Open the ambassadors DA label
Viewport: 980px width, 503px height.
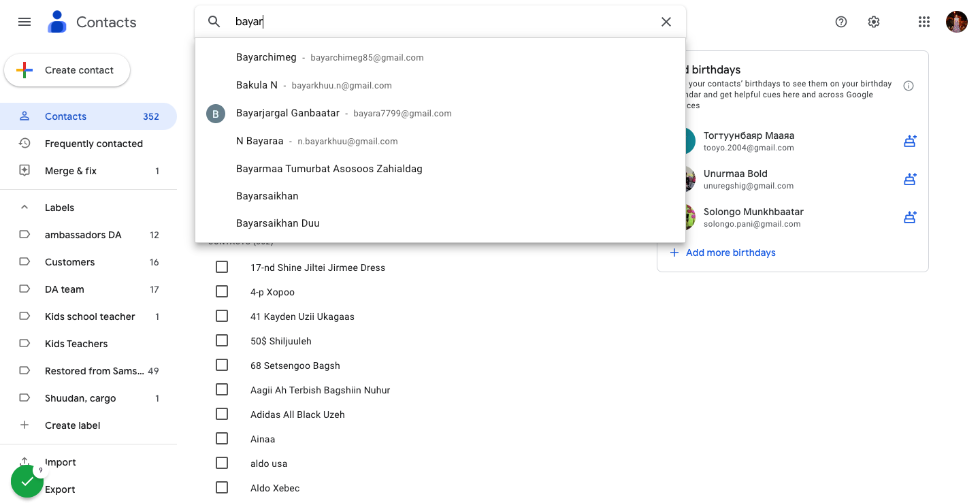(x=88, y=235)
